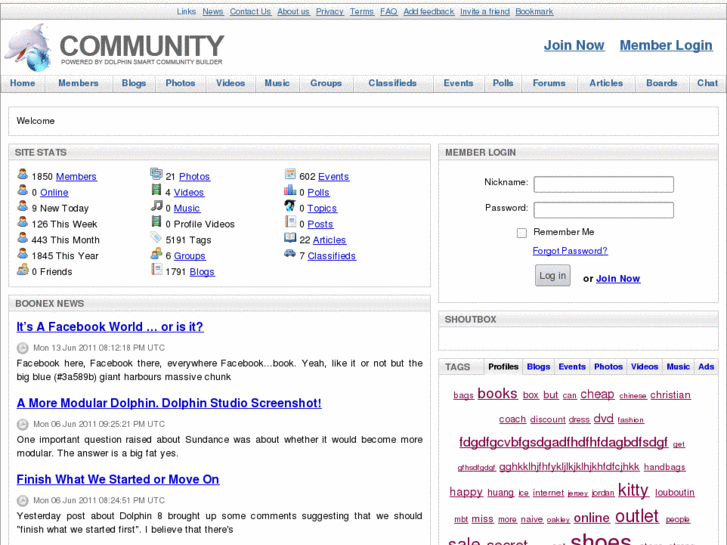Click the Music note icon in Site Stats
This screenshot has width=727, height=545.
pos(156,206)
